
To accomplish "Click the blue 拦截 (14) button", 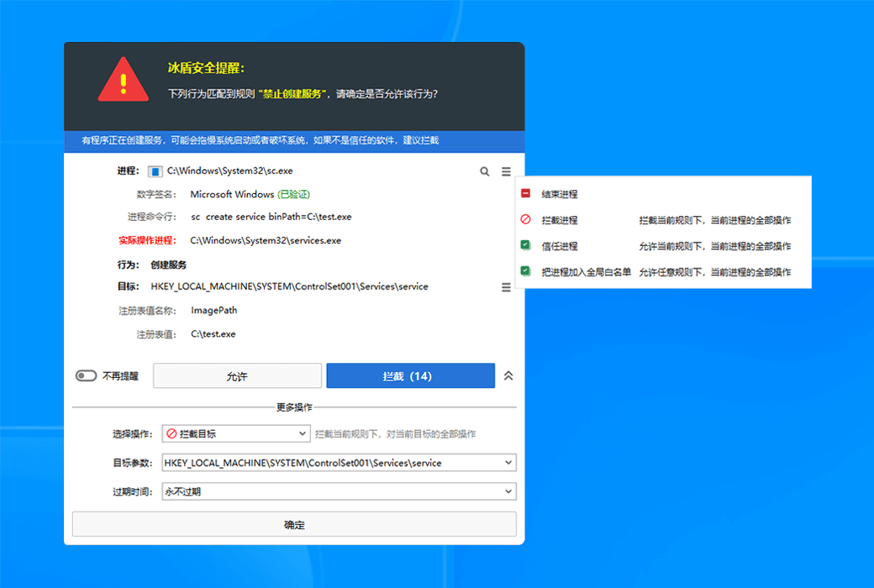I will tap(410, 376).
